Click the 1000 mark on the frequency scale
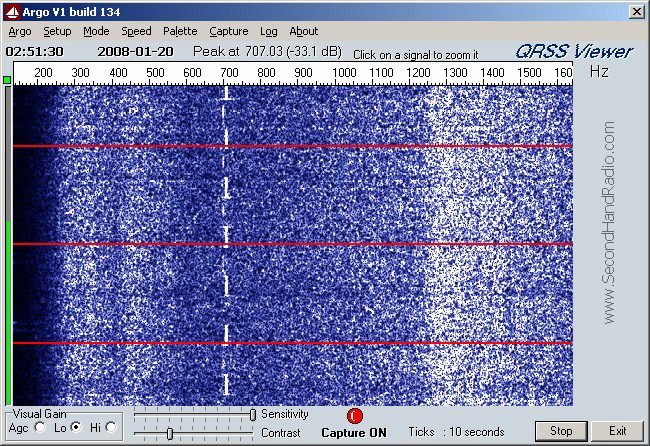650x446 pixels. pyautogui.click(x=344, y=73)
